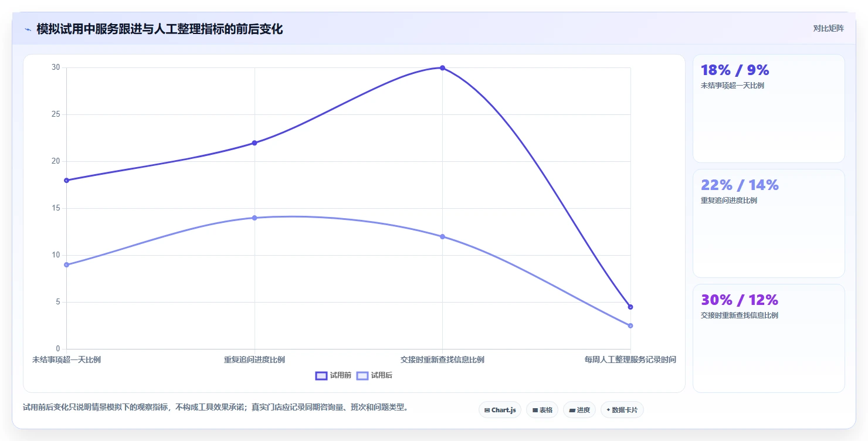Screen dimensions: 868x441
Task: Click the y-axis tick label 30
Action: pos(56,67)
